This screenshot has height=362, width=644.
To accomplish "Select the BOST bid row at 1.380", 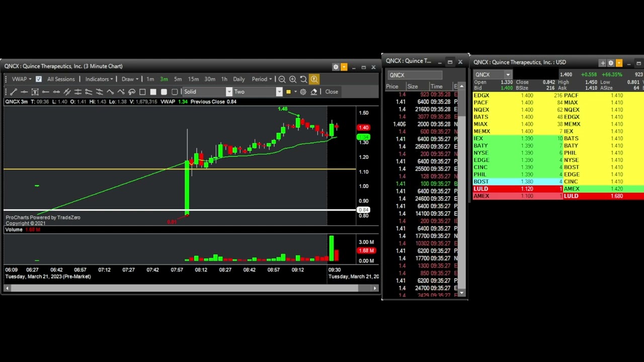I will pyautogui.click(x=518, y=182).
